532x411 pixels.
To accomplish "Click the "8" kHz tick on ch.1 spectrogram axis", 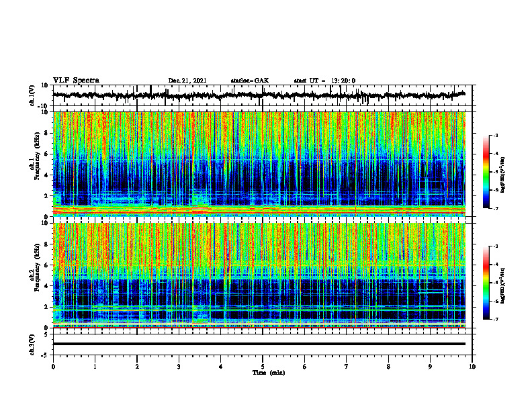I will (x=46, y=133).
